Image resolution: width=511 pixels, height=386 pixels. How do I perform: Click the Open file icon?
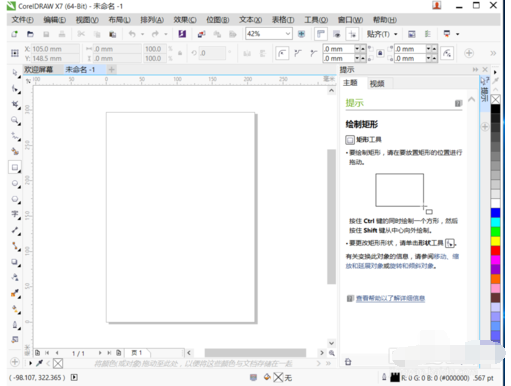30,34
